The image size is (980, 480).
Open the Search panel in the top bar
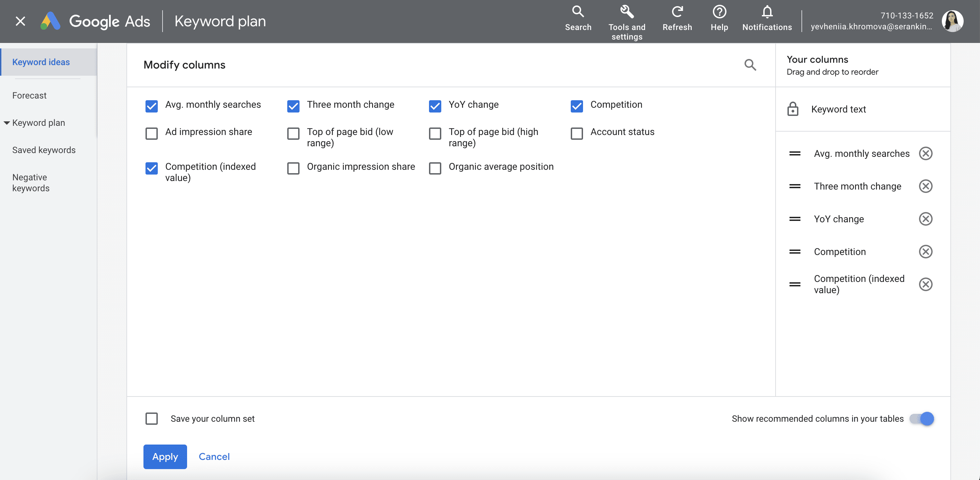pos(578,19)
